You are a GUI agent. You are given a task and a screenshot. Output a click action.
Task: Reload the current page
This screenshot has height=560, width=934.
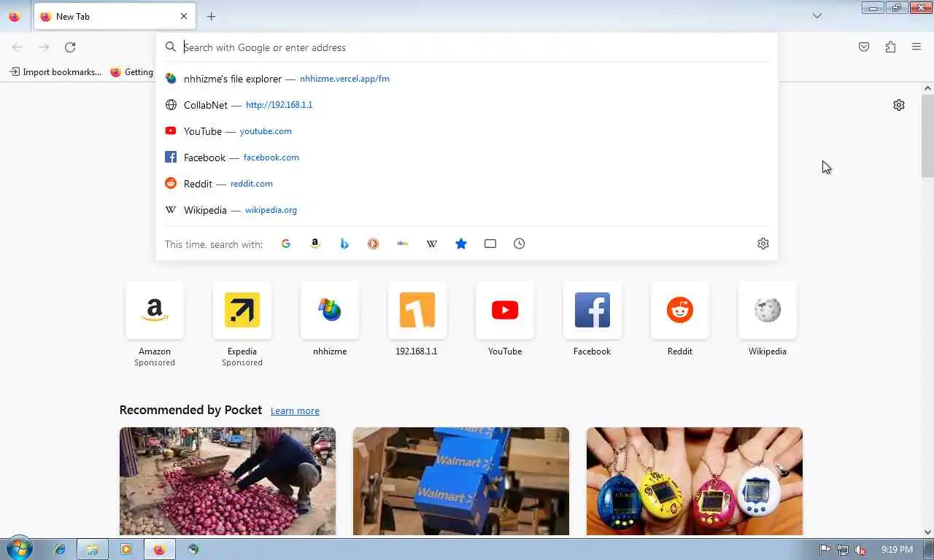click(x=70, y=47)
